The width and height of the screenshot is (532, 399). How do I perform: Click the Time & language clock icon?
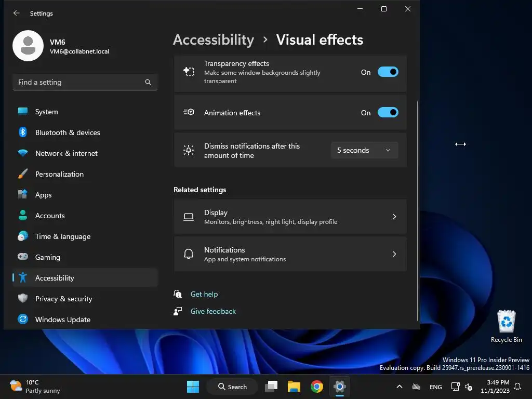pos(23,236)
